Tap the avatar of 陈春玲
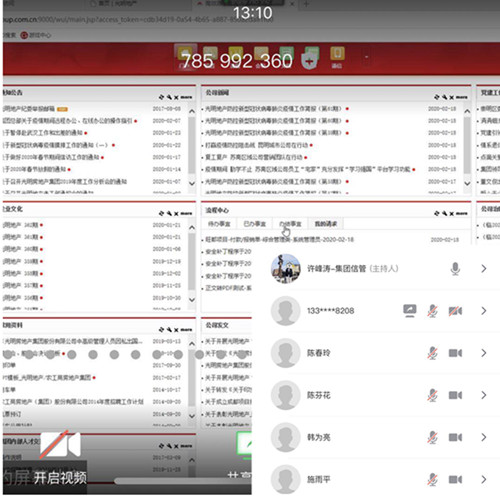 click(286, 353)
